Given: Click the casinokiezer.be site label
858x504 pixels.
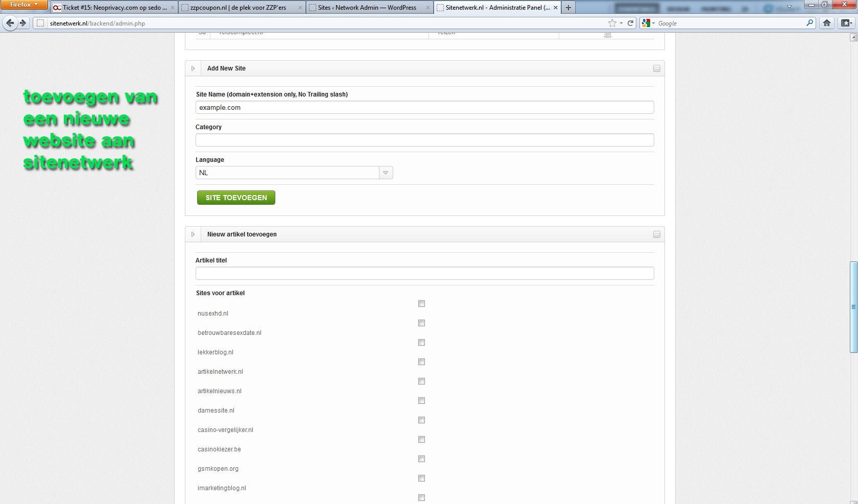Looking at the screenshot, I should point(219,449).
